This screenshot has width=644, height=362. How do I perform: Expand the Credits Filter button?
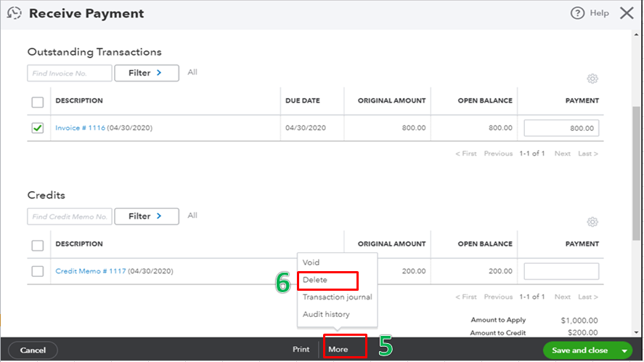(146, 216)
